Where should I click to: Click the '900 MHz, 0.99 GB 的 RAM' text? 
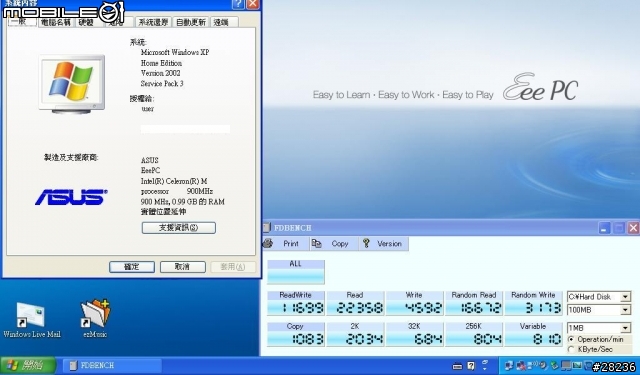tap(182, 202)
